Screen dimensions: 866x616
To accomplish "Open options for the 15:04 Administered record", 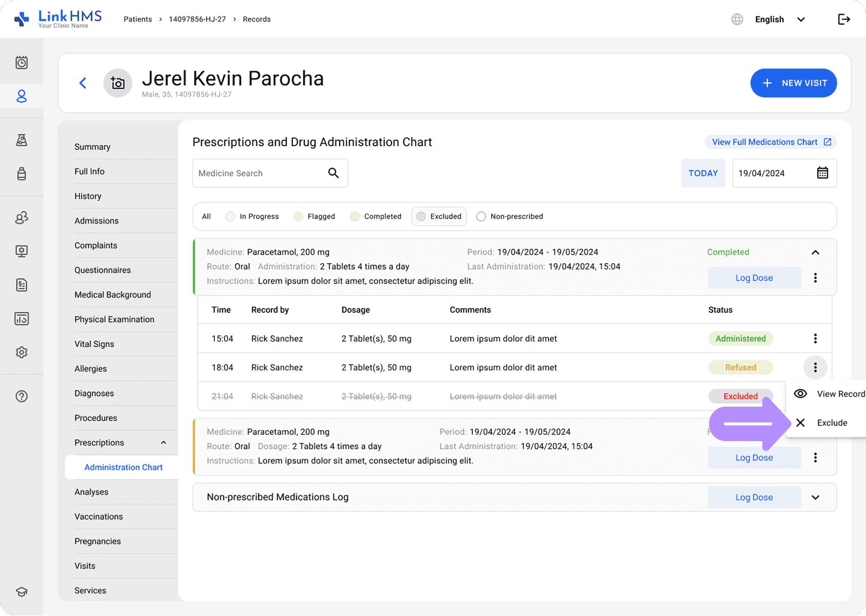I will pyautogui.click(x=815, y=339).
